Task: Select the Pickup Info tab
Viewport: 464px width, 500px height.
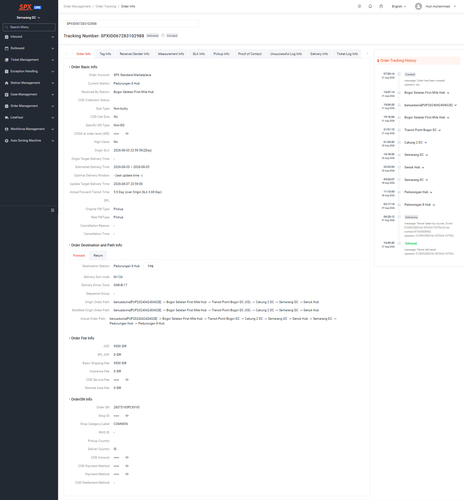Action: tap(221, 54)
